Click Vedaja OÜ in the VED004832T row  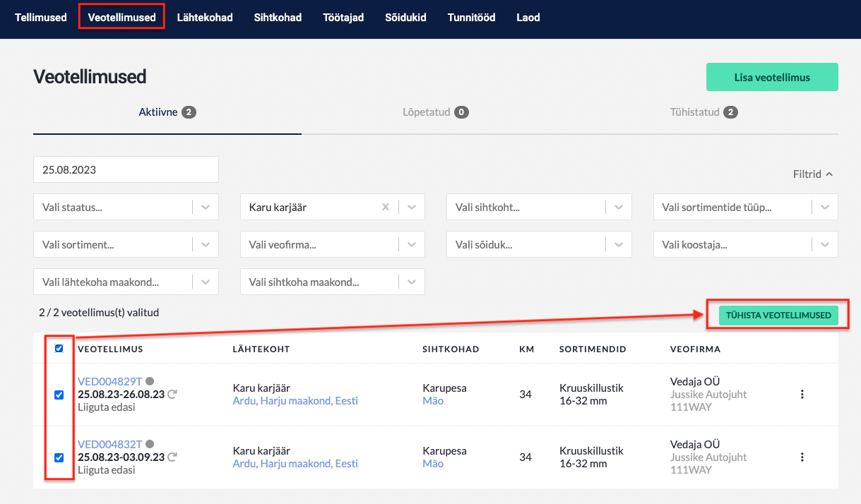(x=695, y=445)
